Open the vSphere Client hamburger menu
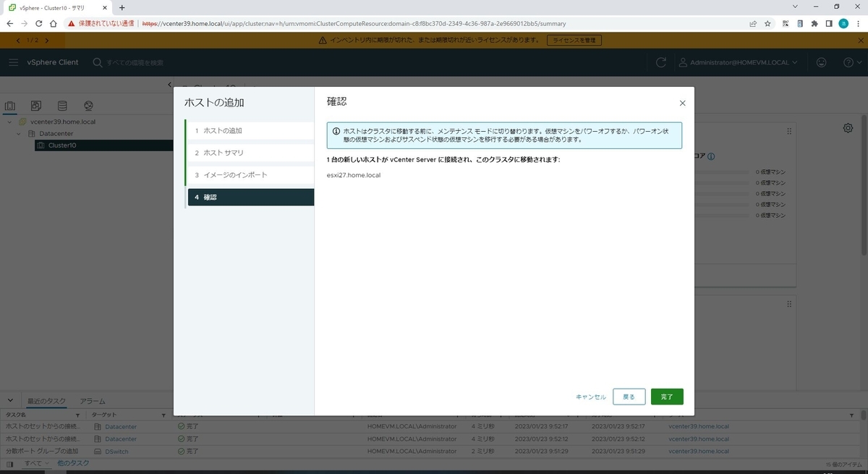 14,63
